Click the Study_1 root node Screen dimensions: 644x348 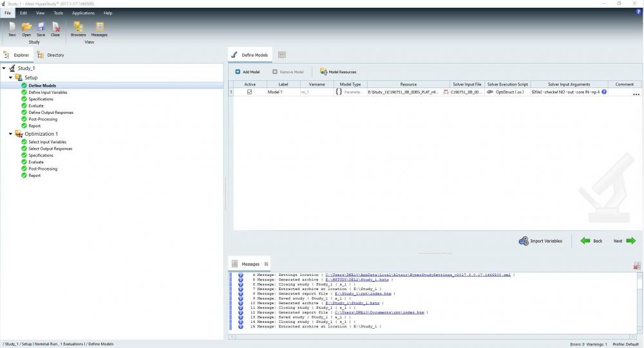pyautogui.click(x=26, y=68)
